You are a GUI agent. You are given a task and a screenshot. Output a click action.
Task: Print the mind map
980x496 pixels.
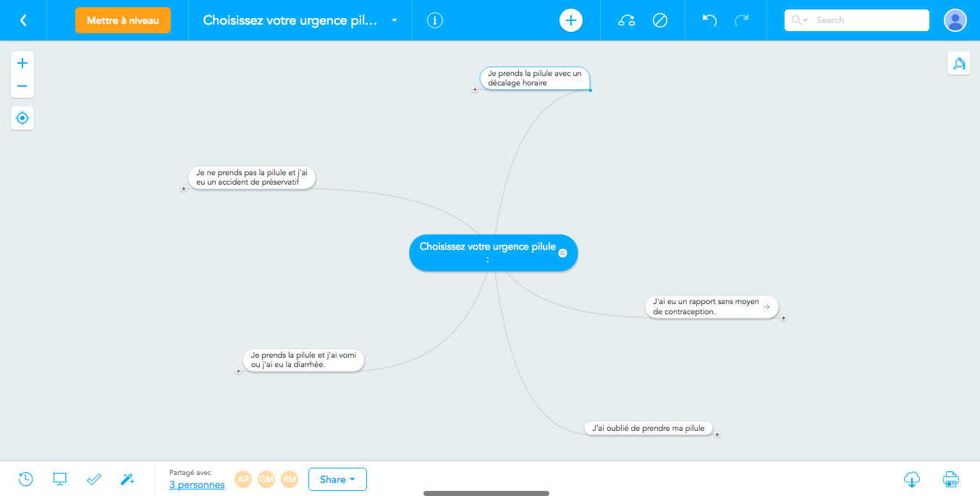click(951, 479)
